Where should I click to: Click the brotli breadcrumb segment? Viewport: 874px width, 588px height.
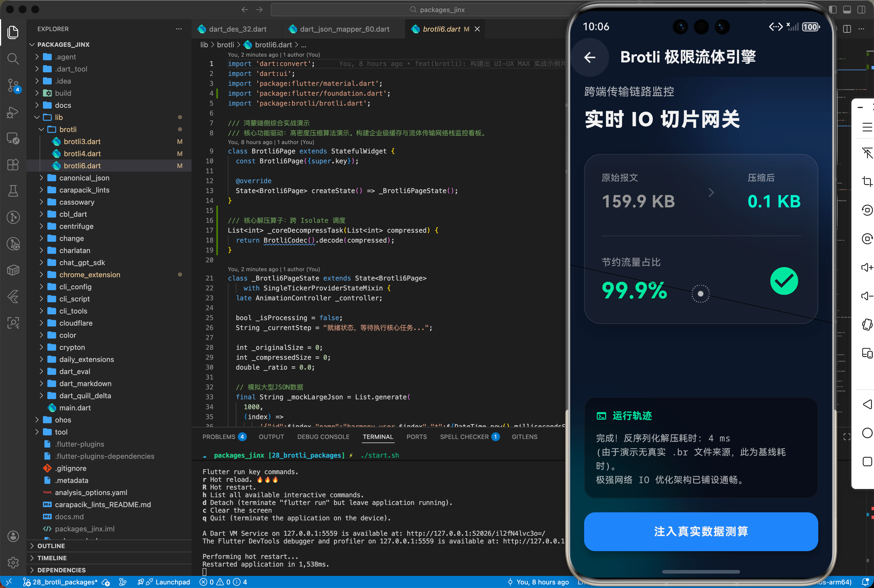[x=225, y=45]
